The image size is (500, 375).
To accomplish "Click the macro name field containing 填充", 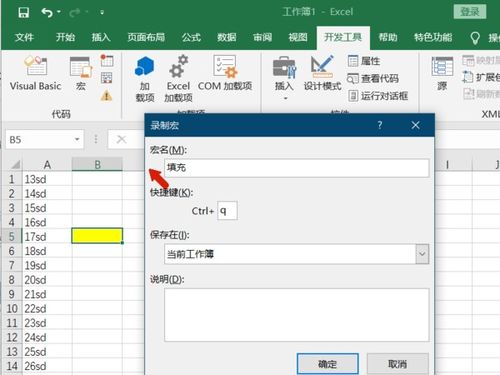I will [x=296, y=168].
